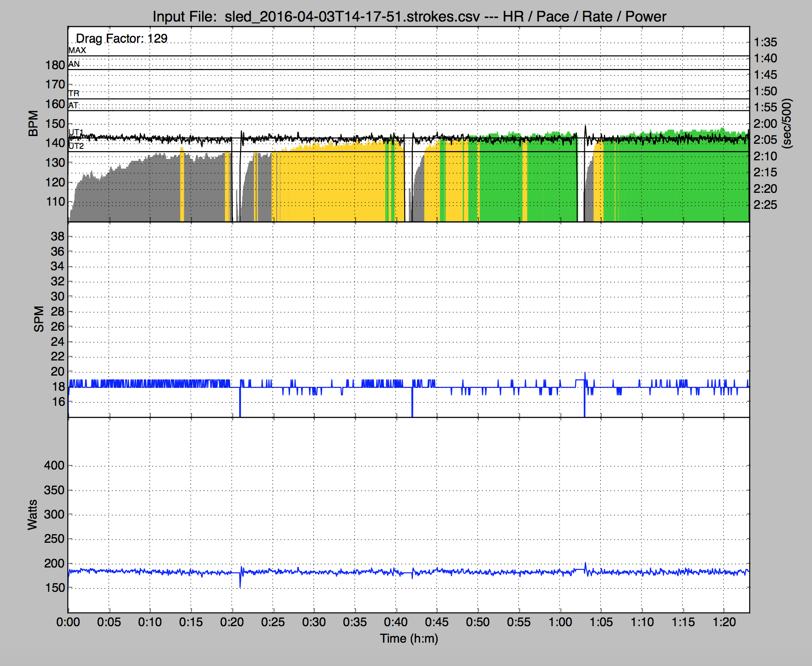Click the (sec/500) pace axis label
This screenshot has width=812, height=666.
point(787,124)
